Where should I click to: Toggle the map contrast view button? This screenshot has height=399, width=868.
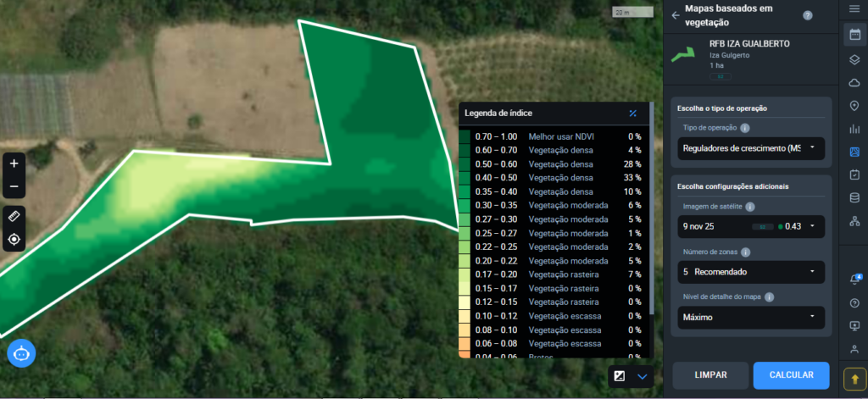coord(620,375)
